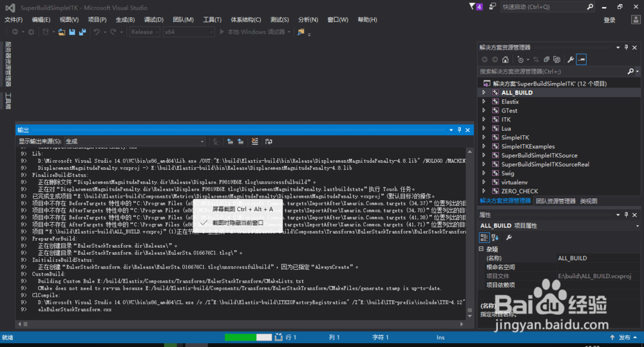Click the Save icon in the toolbar
This screenshot has width=644, height=347.
[x=72, y=32]
